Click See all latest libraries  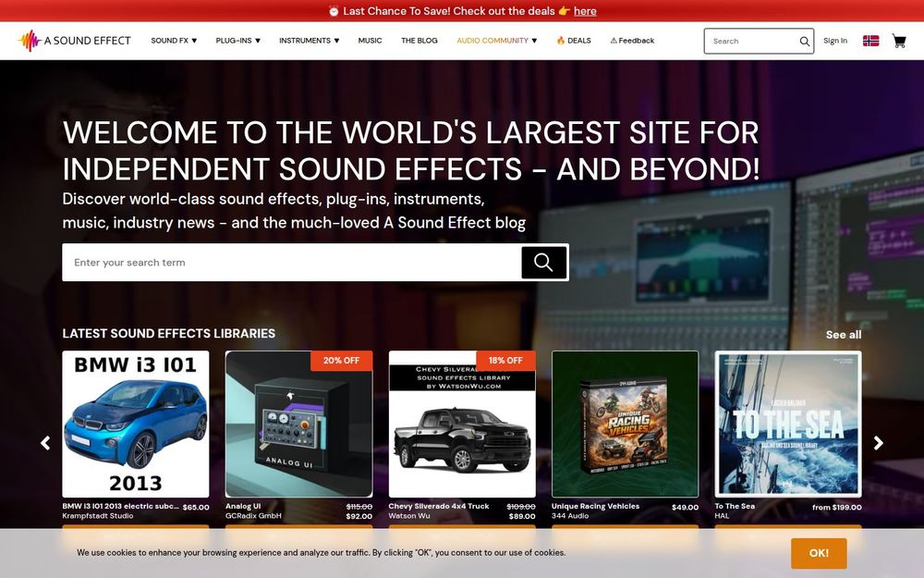(844, 335)
